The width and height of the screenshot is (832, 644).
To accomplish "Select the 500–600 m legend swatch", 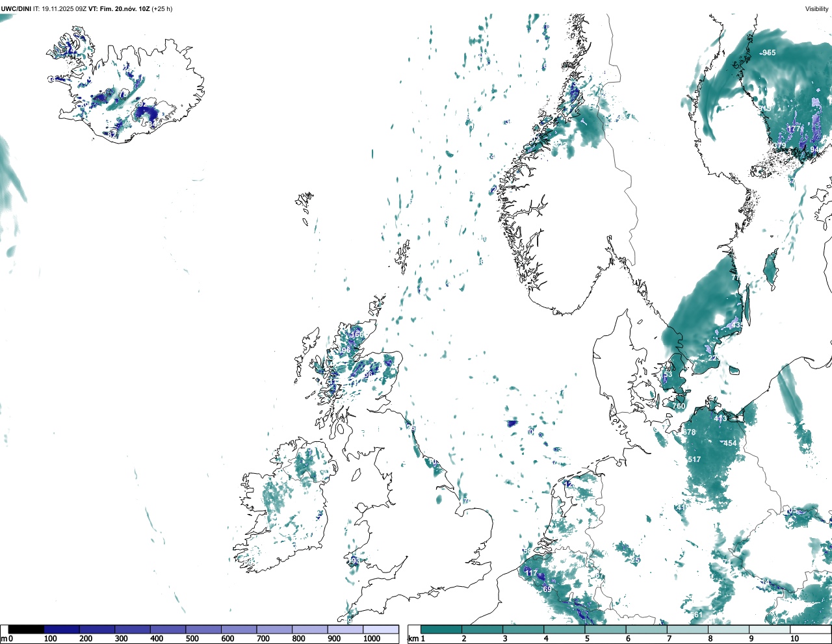I will [x=203, y=630].
